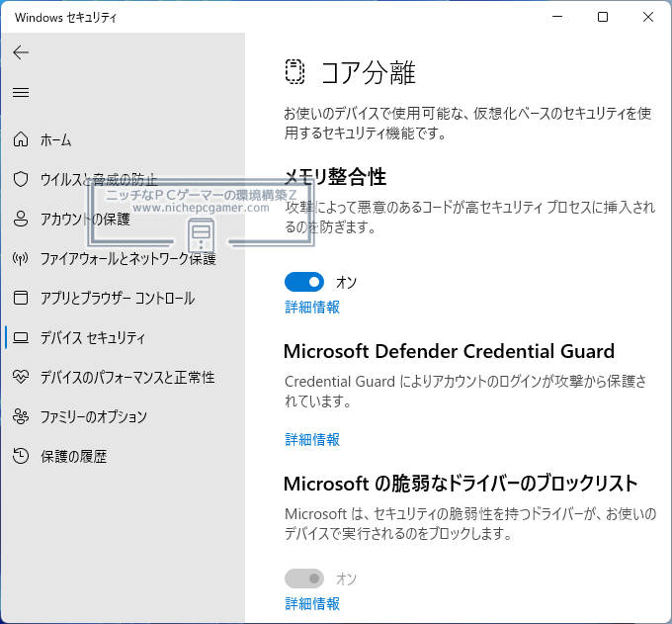Open the hamburger navigation menu
Screen dimensions: 672x624
(21, 92)
